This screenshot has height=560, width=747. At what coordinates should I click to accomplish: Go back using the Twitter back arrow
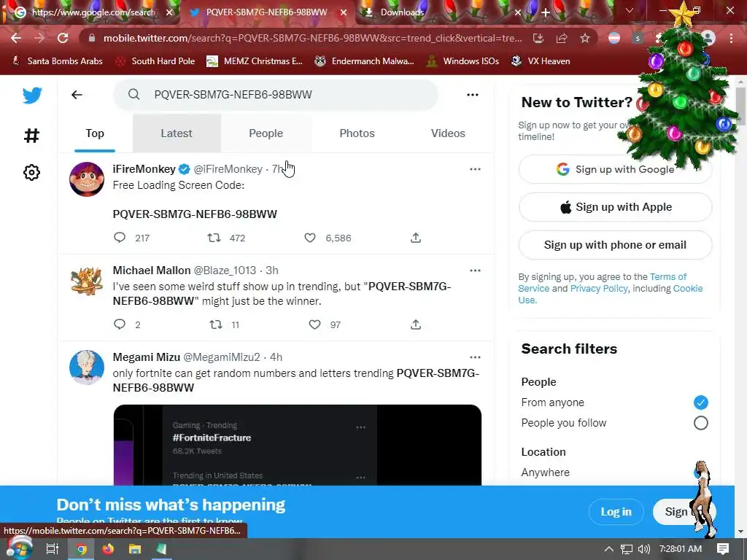[77, 95]
